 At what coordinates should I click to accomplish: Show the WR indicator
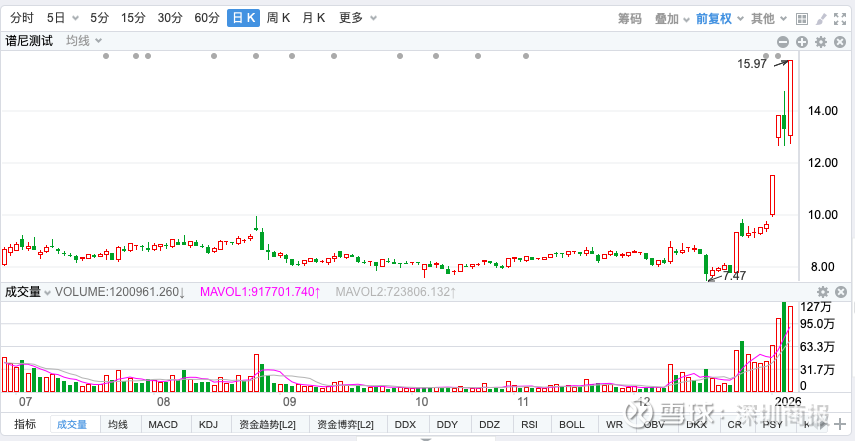coord(615,425)
